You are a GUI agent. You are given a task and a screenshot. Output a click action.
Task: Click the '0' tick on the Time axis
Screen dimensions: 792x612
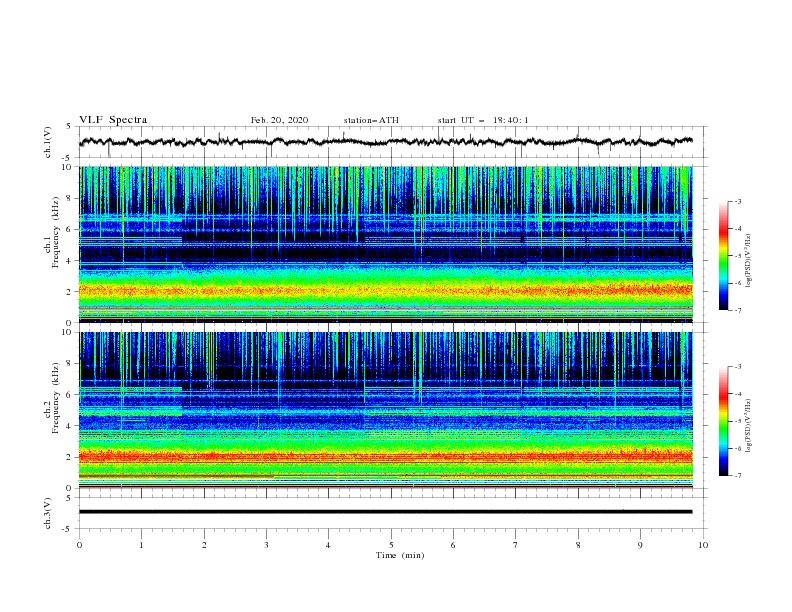pos(79,545)
